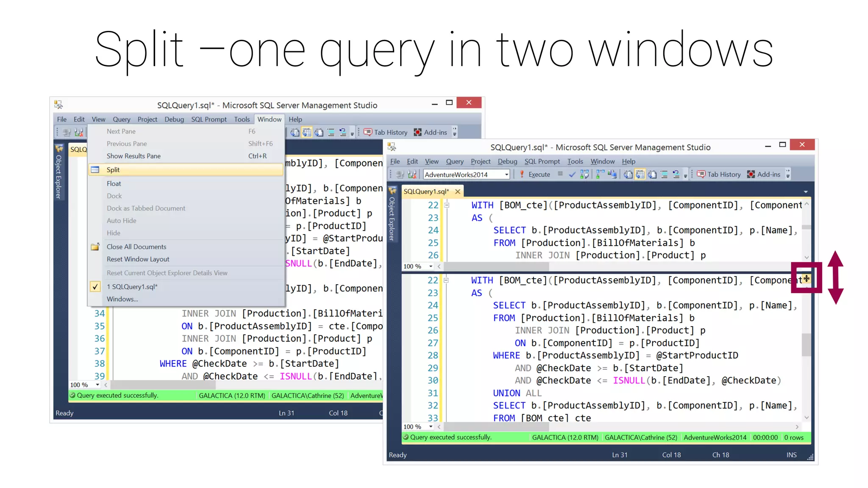This screenshot has height=488, width=868.
Task: Click Uncomment lines icon, right window
Action: pyautogui.click(x=676, y=174)
